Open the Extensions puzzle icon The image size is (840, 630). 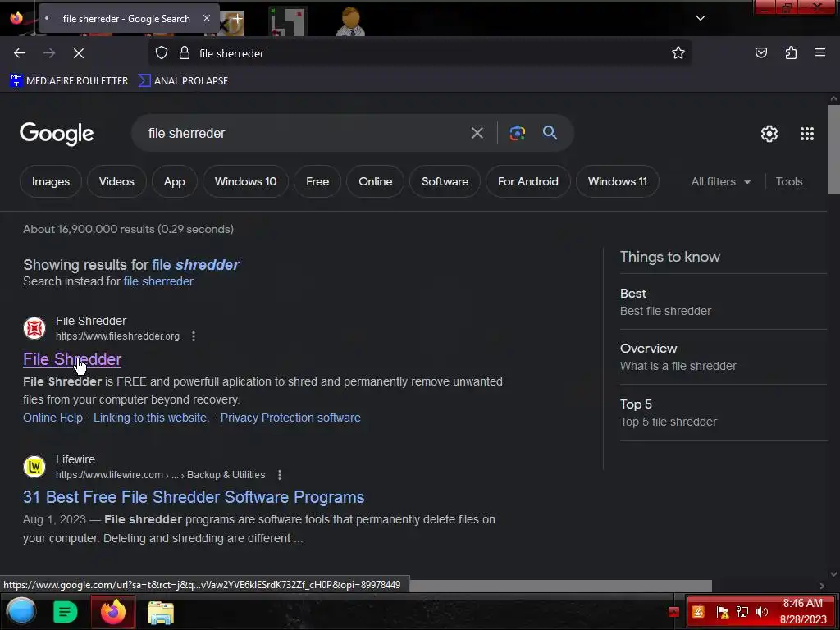791,53
